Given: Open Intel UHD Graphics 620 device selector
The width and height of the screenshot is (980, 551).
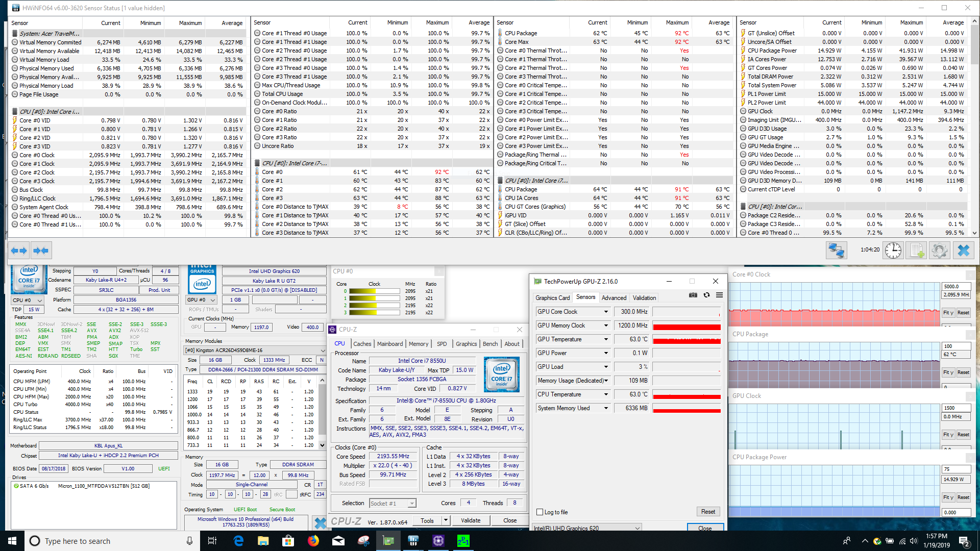Looking at the screenshot, I should point(587,528).
